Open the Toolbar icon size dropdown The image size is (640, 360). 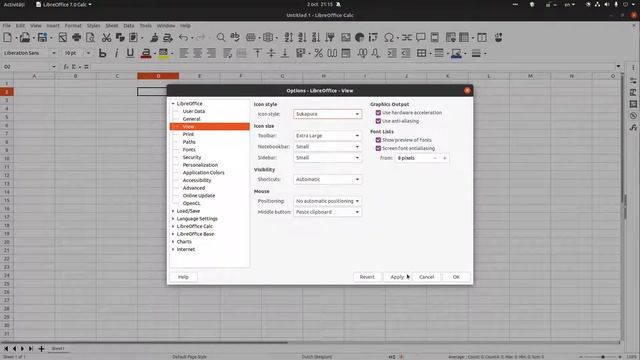pyautogui.click(x=327, y=136)
